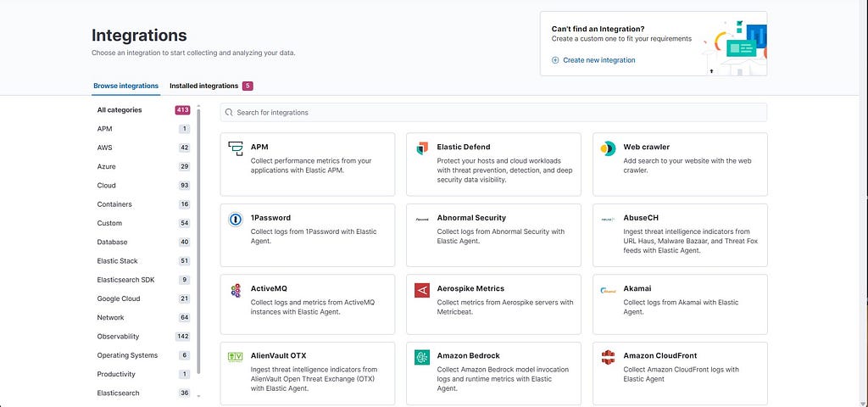Open the 1Password card title
This screenshot has width=868, height=407.
point(270,218)
